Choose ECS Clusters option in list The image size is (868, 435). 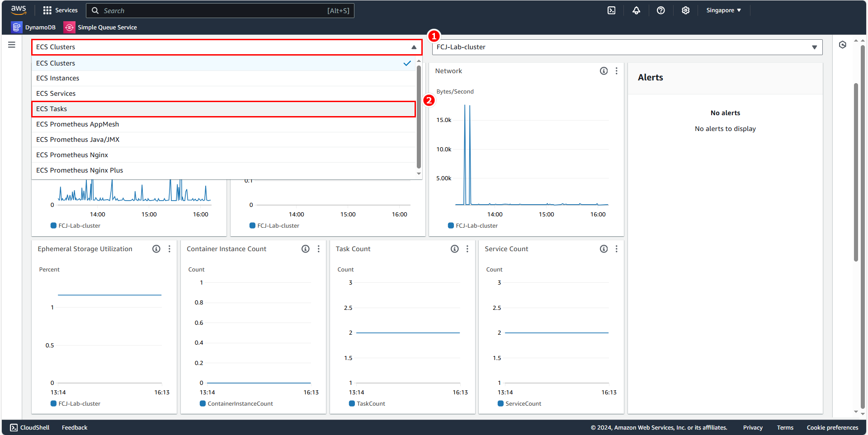224,63
